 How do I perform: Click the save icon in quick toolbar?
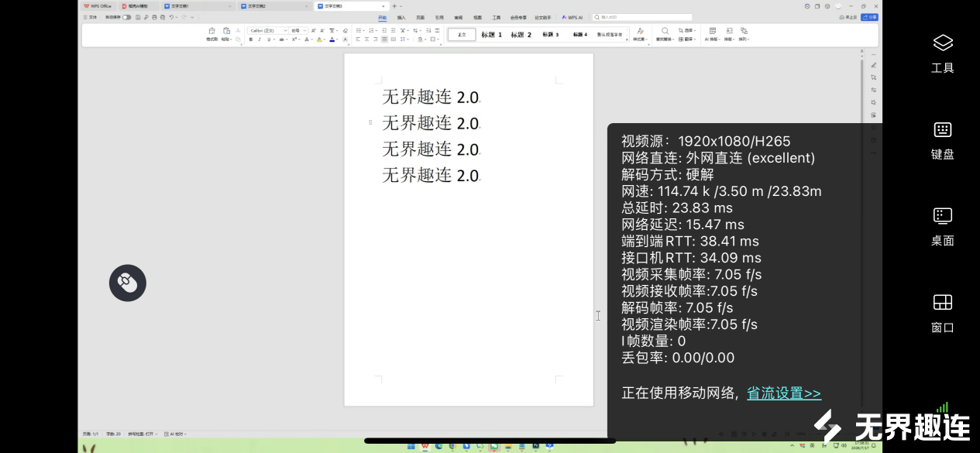point(137,17)
